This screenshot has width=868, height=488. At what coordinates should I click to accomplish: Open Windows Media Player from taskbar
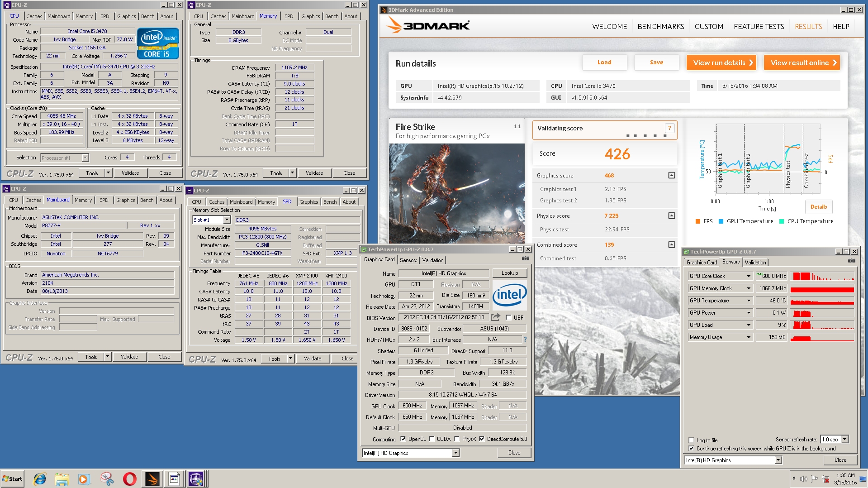pos(84,479)
